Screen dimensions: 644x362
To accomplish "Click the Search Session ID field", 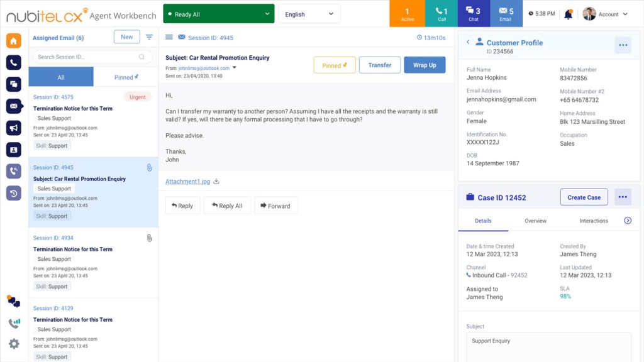I will [91, 56].
